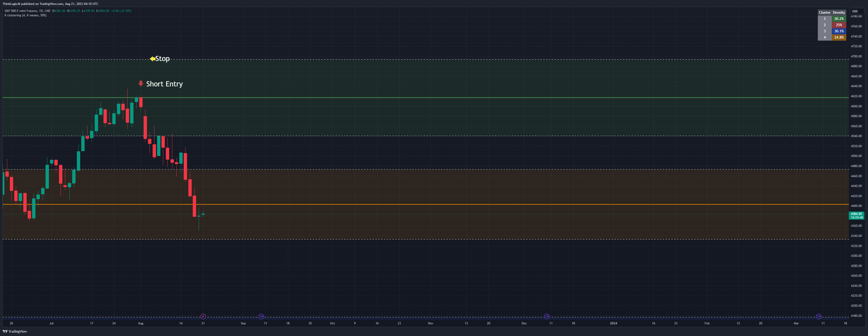Click the 4760.00 price axis label
Viewport: 868px width, 336px height.
856,26
